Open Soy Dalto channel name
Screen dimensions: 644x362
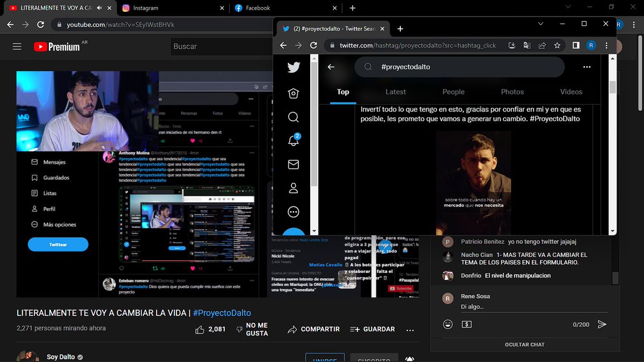[61, 357]
